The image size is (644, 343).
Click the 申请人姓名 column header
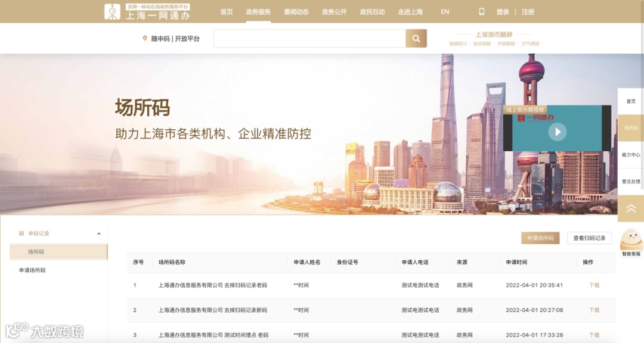(x=307, y=262)
